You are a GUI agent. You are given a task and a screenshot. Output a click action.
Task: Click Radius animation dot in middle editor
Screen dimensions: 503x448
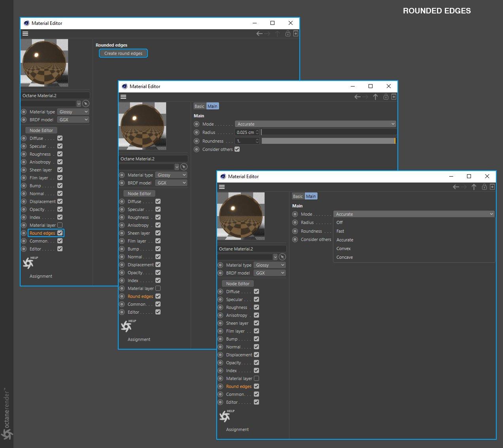(197, 132)
